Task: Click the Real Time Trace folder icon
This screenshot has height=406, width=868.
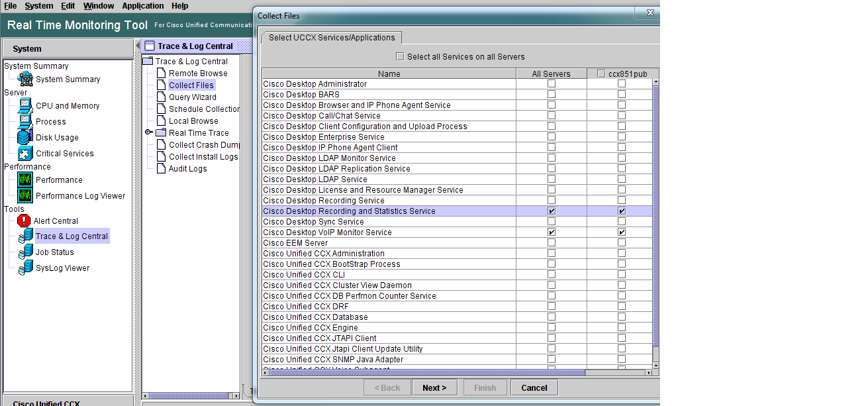Action: pyautogui.click(x=161, y=133)
